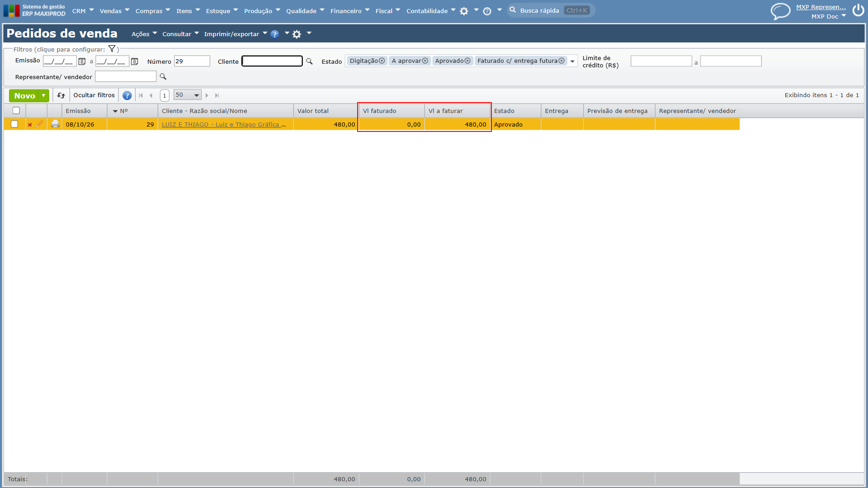Image resolution: width=868 pixels, height=488 pixels.
Task: Open the Estoque menu
Action: pyautogui.click(x=222, y=11)
